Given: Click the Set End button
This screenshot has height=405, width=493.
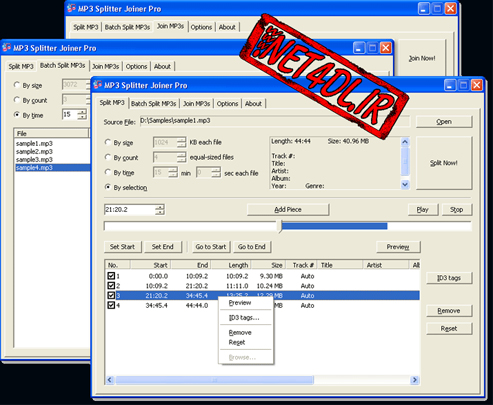Looking at the screenshot, I should (163, 247).
